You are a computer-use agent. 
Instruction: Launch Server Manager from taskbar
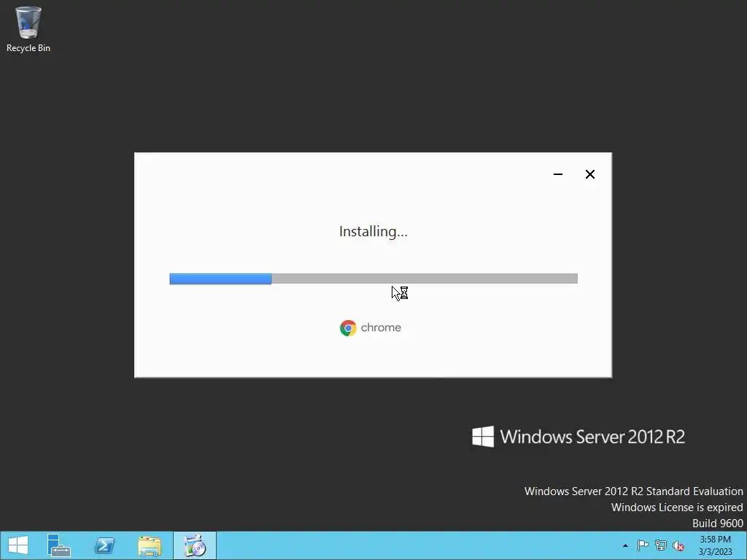point(59,545)
